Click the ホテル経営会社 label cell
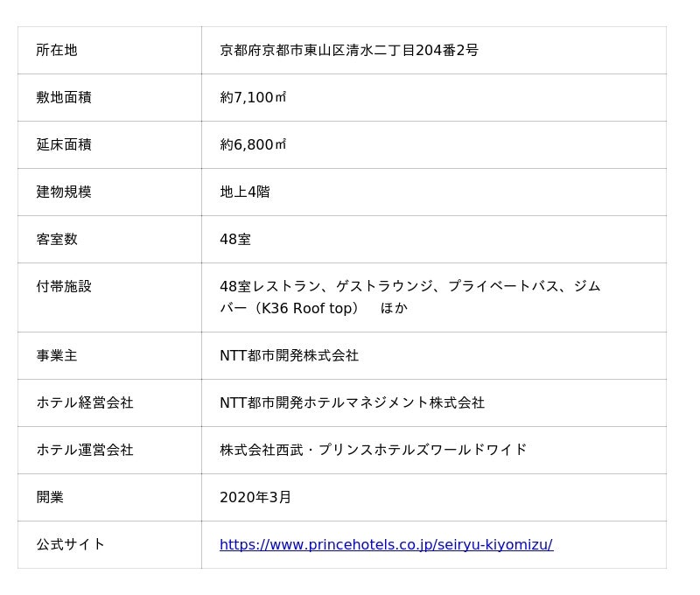Screen dimensions: 700x595 tap(85, 402)
